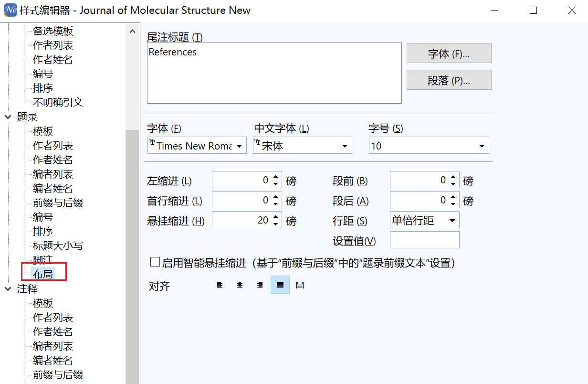
Task: Collapse the 注释 tree node
Action: (8, 288)
